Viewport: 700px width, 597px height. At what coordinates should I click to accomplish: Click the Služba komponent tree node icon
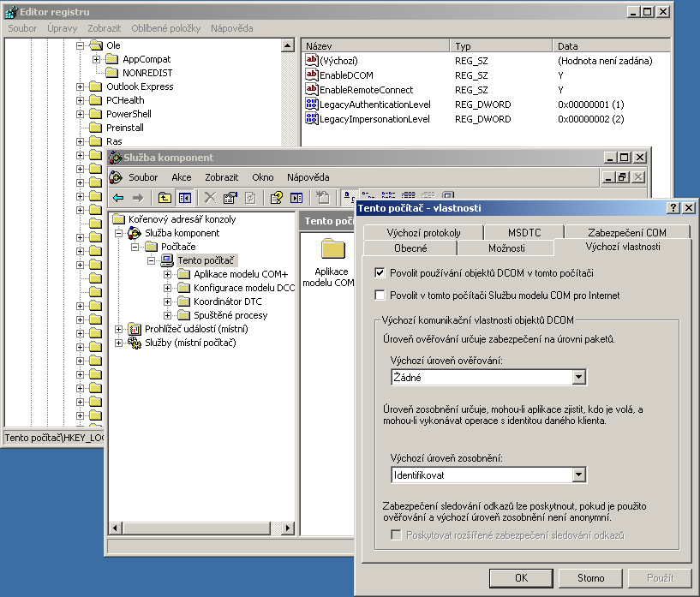coord(135,233)
